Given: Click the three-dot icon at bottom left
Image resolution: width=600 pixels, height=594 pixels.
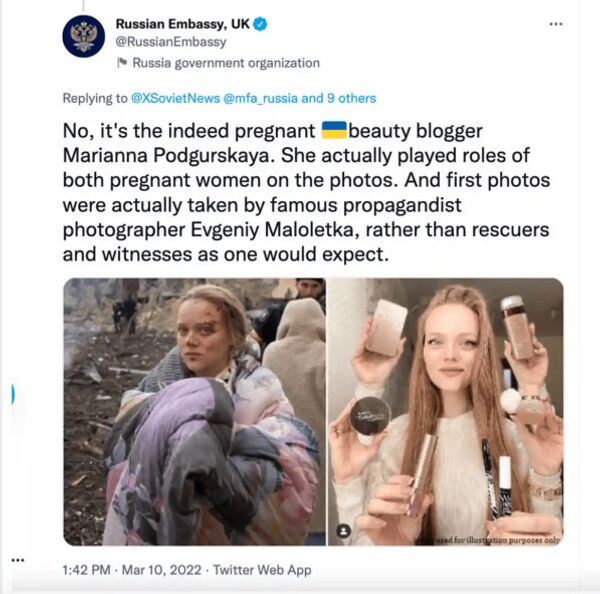Looking at the screenshot, I should tap(18, 560).
